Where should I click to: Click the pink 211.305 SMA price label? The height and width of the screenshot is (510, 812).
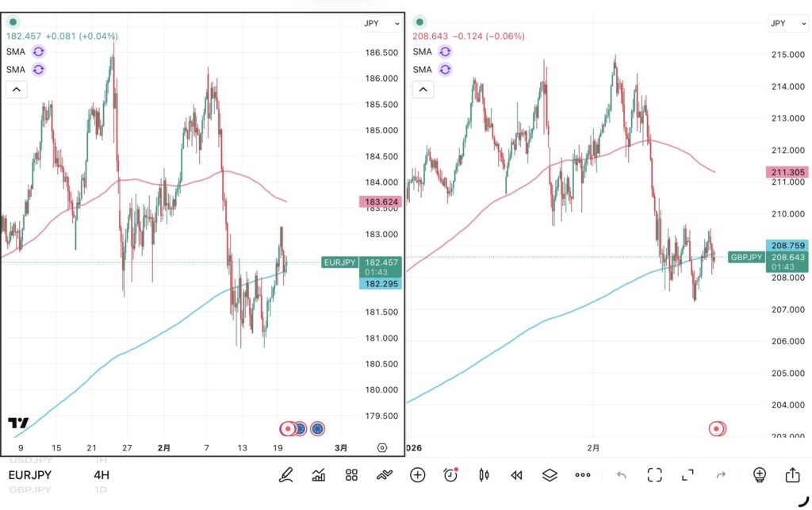pos(787,172)
